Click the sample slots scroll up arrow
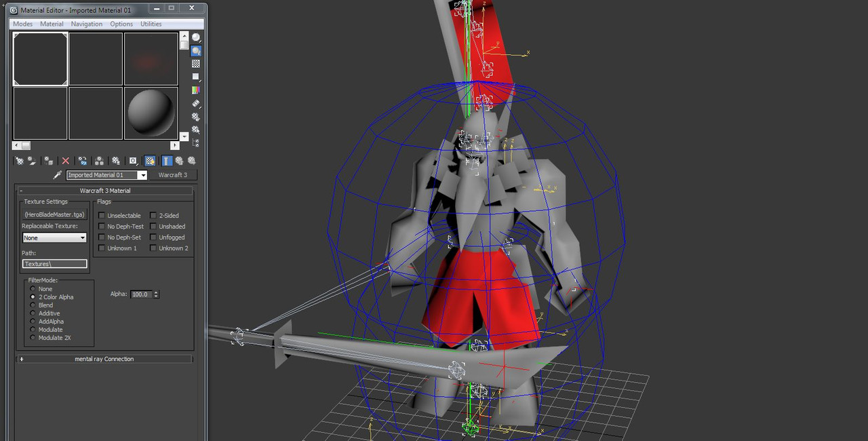868x441 pixels. coord(184,37)
